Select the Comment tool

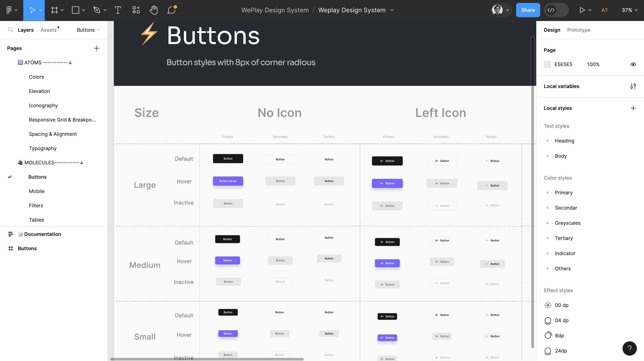[x=172, y=10]
